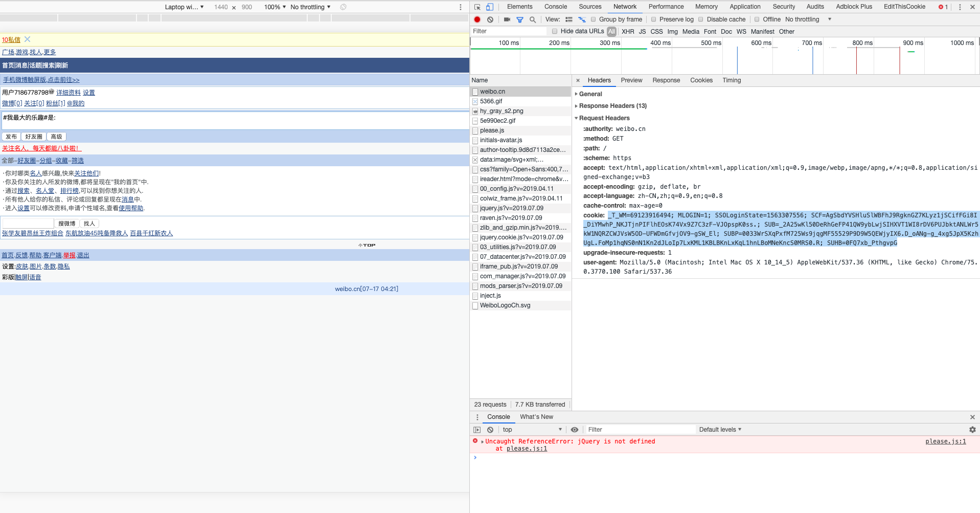The height and width of the screenshot is (513, 980).
Task: Open please.js:1 source link in console
Action: (945, 441)
